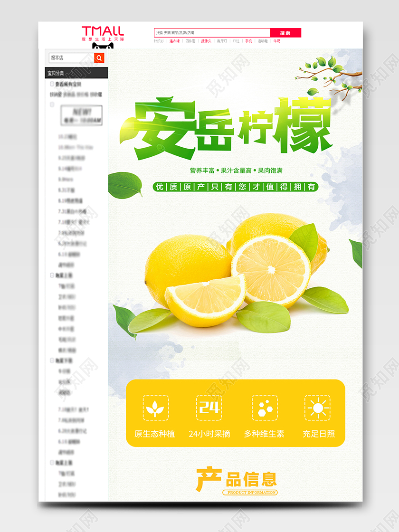Expand the bottom category group in the sidebar
Image resolution: width=399 pixels, height=532 pixels.
pyautogui.click(x=52, y=462)
